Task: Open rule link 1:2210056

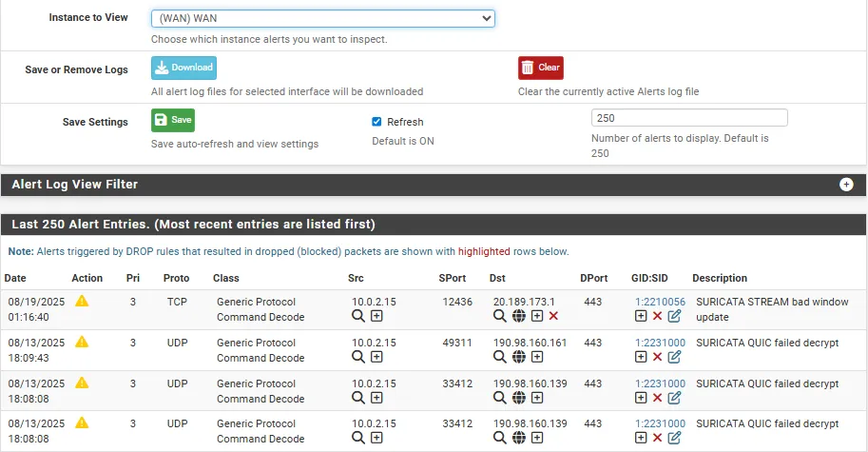Action: (660, 302)
